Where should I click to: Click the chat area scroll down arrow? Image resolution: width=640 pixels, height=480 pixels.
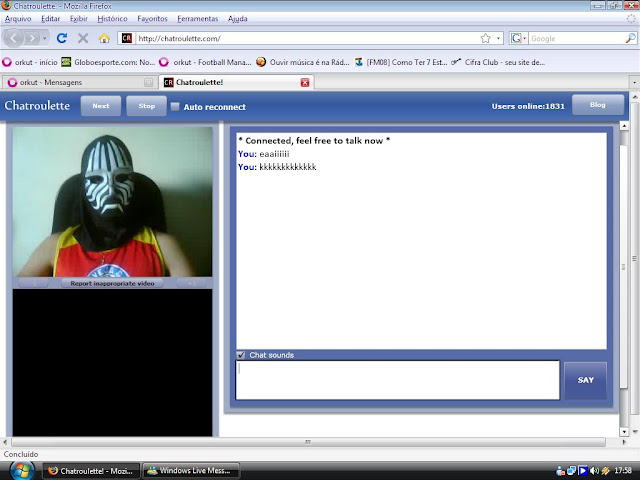pos(624,431)
